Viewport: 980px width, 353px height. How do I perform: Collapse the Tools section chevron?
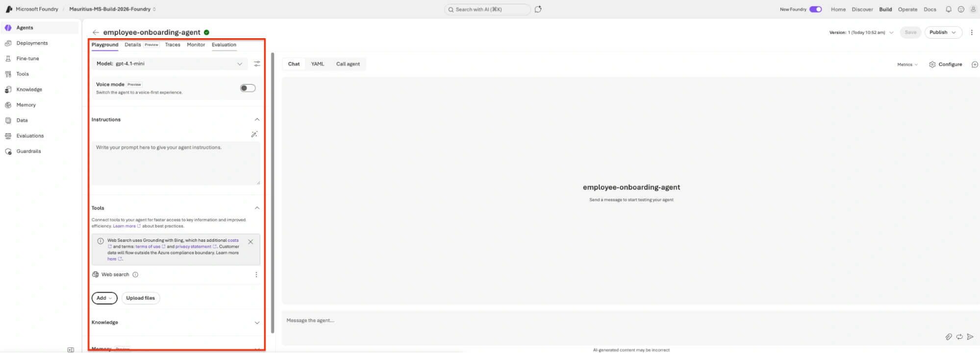(x=257, y=208)
